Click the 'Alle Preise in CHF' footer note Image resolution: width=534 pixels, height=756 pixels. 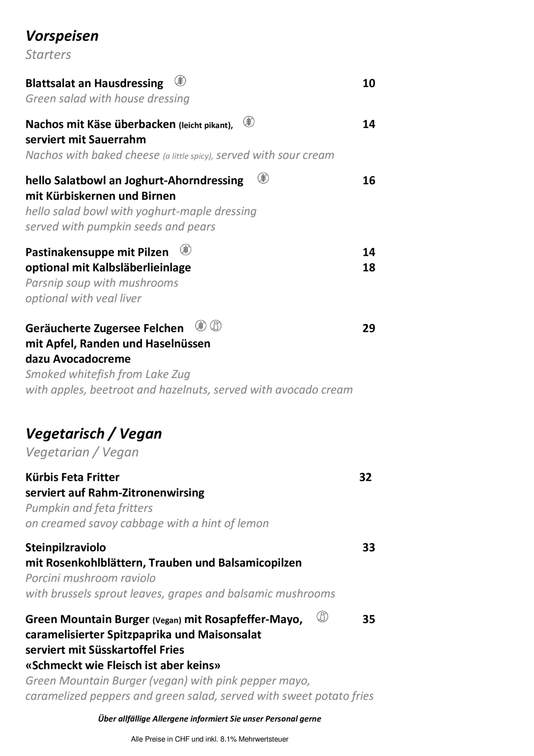[210, 739]
